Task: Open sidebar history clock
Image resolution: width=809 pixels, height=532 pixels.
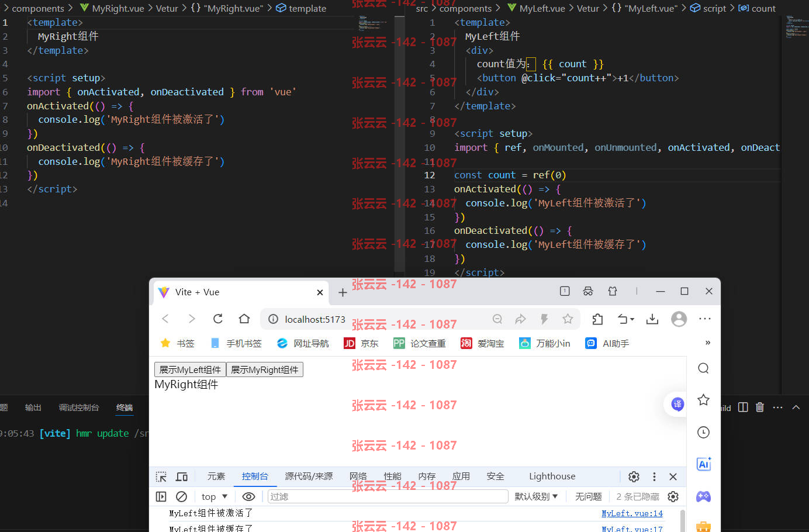Action: [x=704, y=432]
